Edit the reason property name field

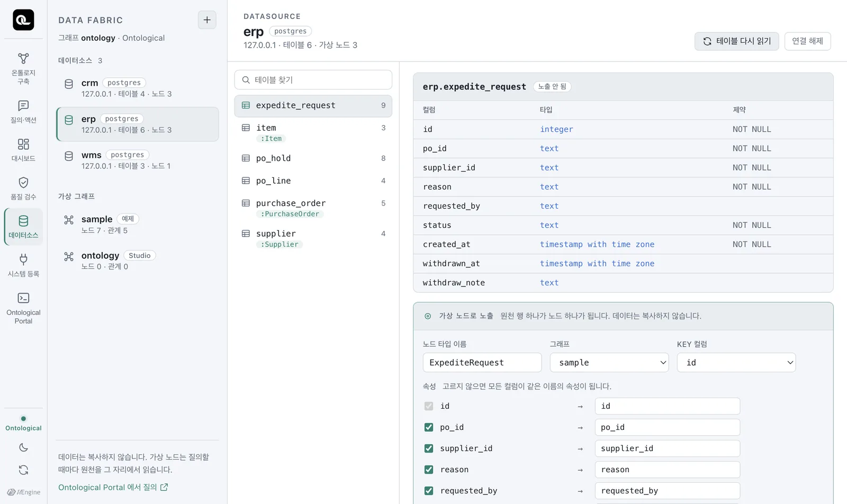(668, 470)
